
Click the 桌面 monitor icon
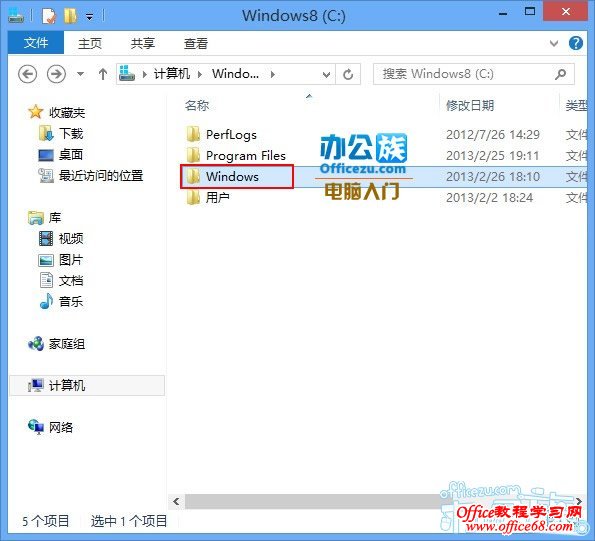click(x=46, y=155)
